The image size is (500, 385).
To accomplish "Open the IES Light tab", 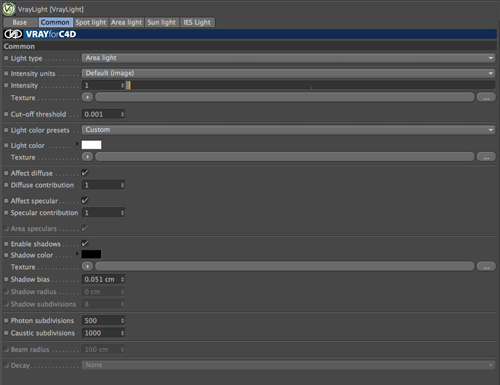I will [x=197, y=22].
